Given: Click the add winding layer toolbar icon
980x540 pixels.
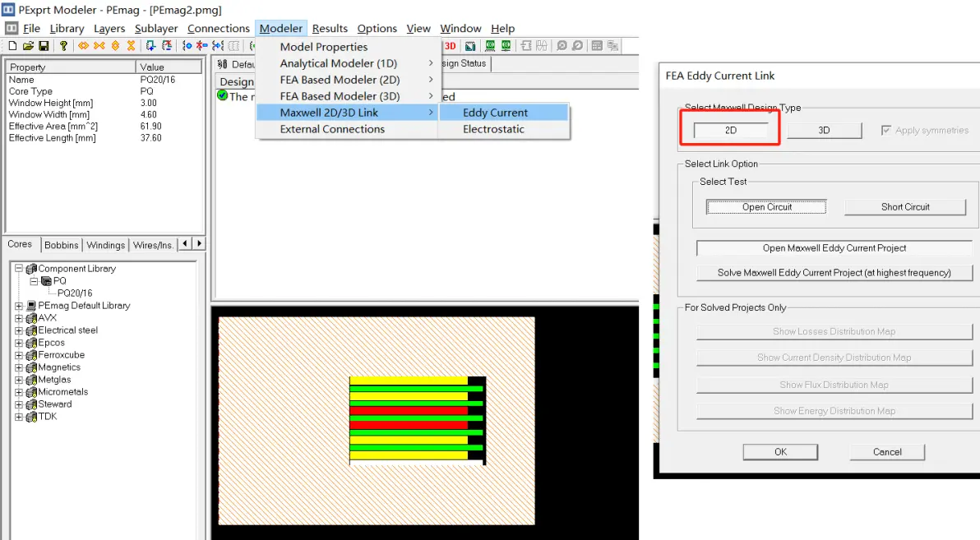Looking at the screenshot, I should coord(150,46).
